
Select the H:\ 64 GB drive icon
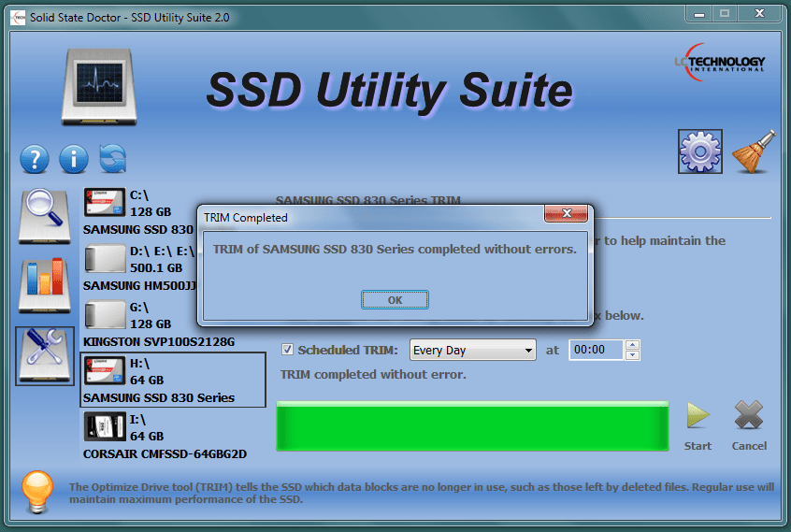[105, 370]
